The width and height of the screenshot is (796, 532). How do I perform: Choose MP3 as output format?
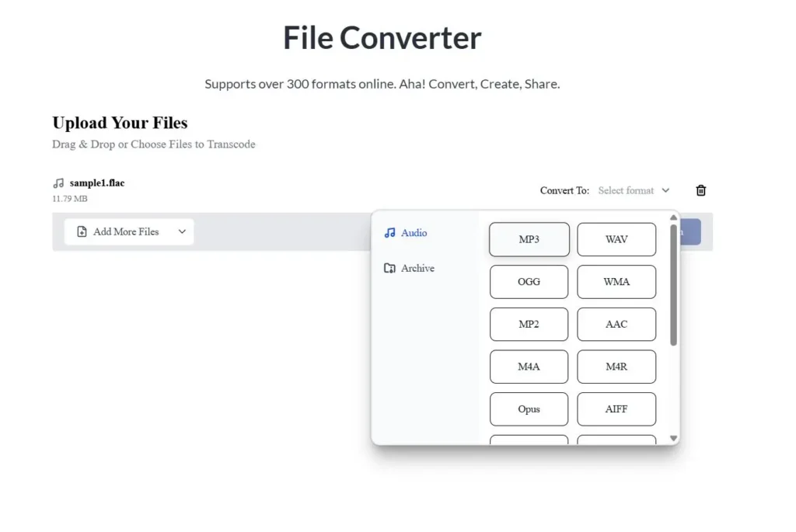click(x=529, y=239)
